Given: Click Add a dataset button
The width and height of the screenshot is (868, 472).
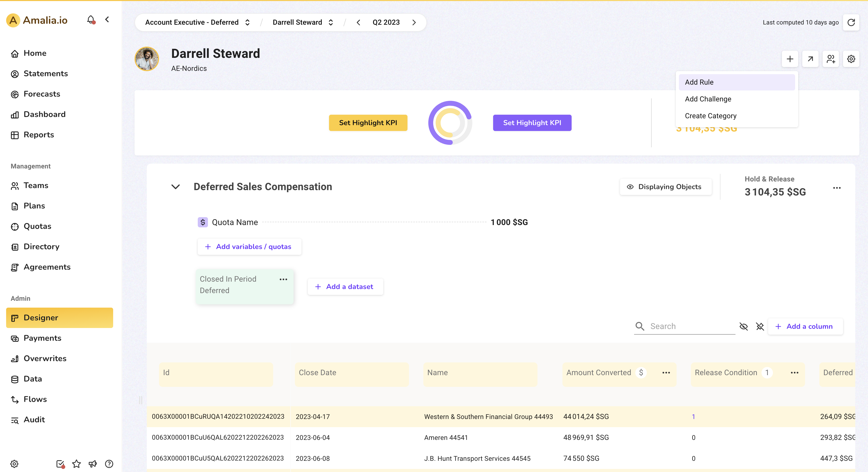Looking at the screenshot, I should pos(345,287).
